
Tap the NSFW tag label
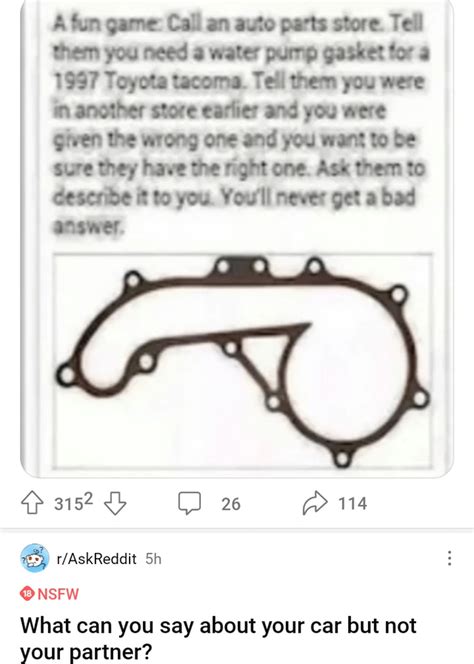pyautogui.click(x=58, y=594)
